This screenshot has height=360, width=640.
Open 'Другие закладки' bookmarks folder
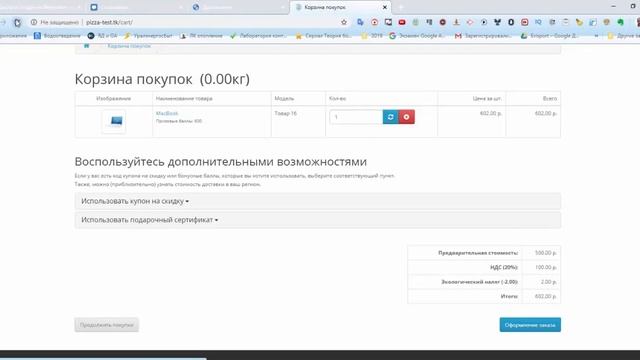[x=623, y=36]
